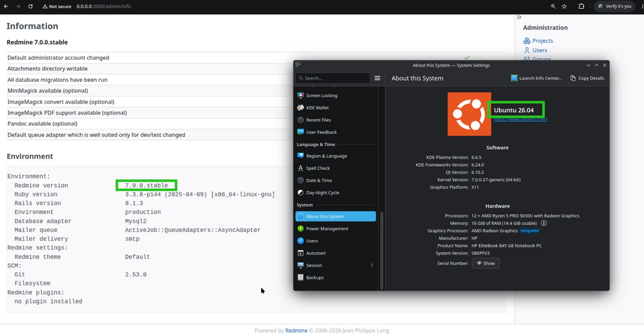Click Backups icon in sidebar
Screen dimensions: 644x334
click(x=301, y=278)
